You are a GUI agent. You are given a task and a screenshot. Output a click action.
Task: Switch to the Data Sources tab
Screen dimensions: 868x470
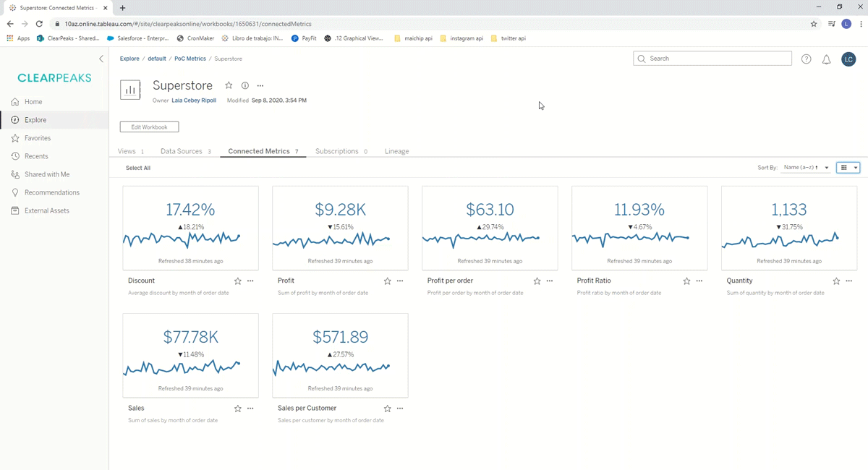[x=179, y=151]
